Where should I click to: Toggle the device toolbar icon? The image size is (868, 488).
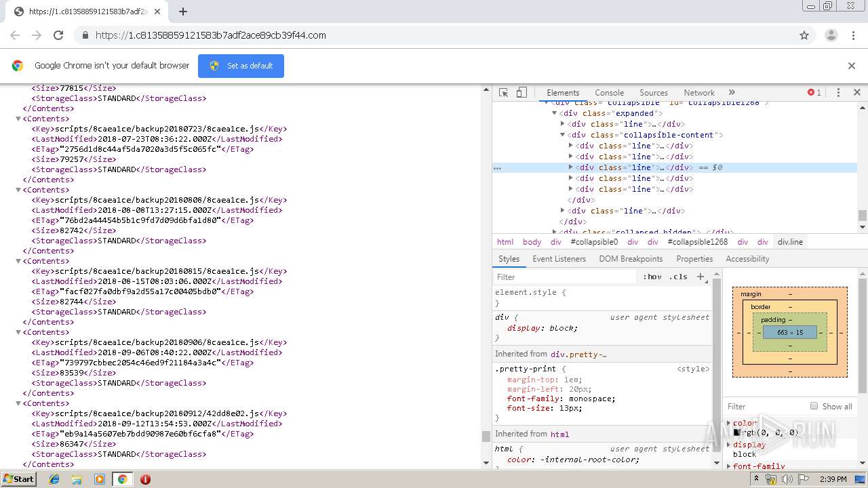coord(521,93)
